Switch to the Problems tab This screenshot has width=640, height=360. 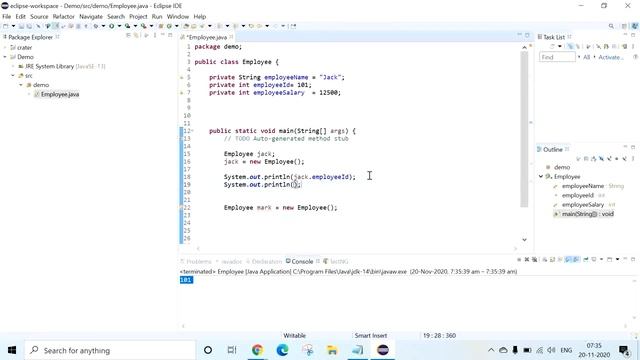pyautogui.click(x=196, y=261)
